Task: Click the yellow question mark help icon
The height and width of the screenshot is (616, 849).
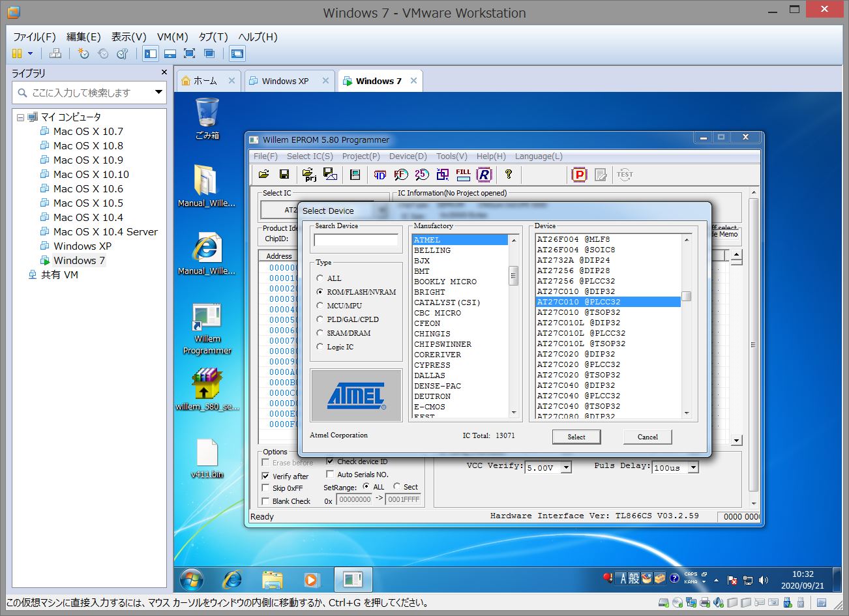Action: [x=509, y=174]
